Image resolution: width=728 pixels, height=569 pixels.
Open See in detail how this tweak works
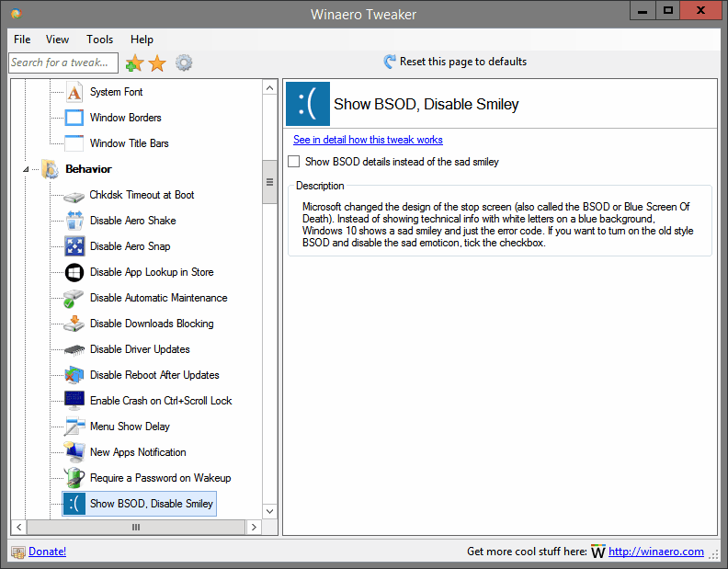pyautogui.click(x=368, y=140)
